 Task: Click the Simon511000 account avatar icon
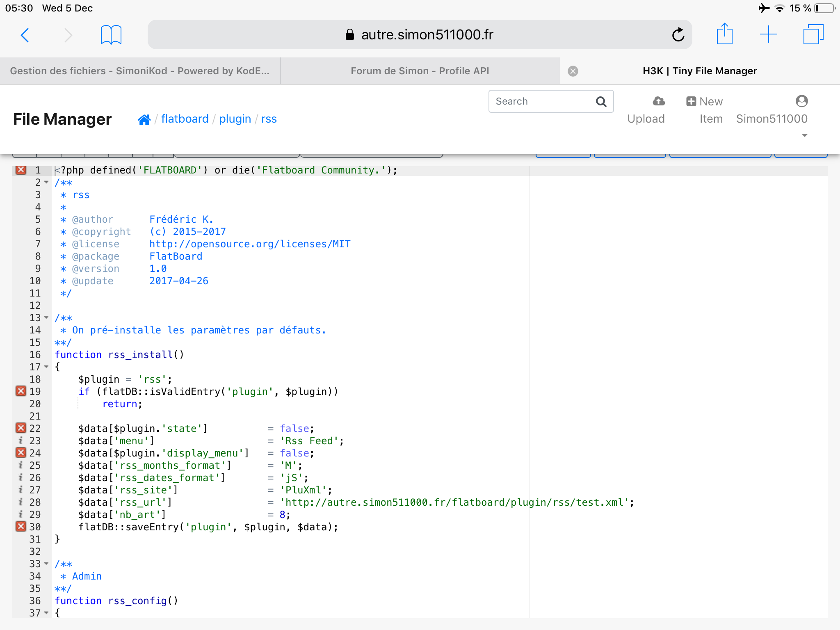(801, 101)
